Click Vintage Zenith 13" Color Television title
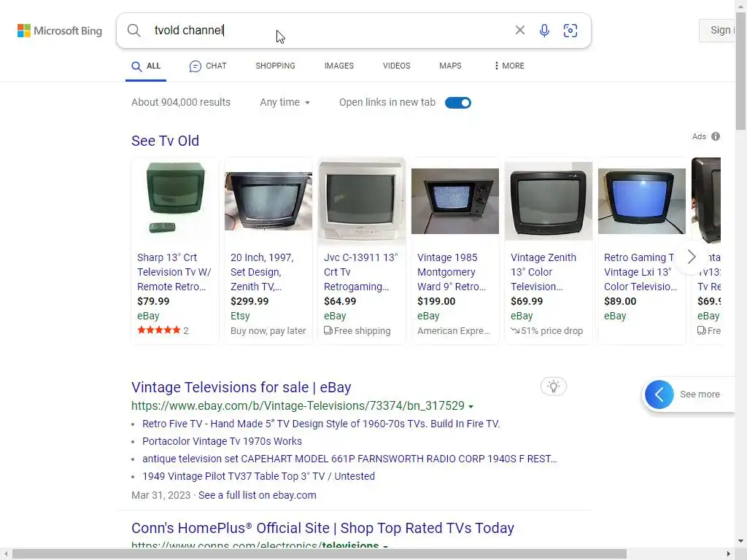 (x=543, y=272)
